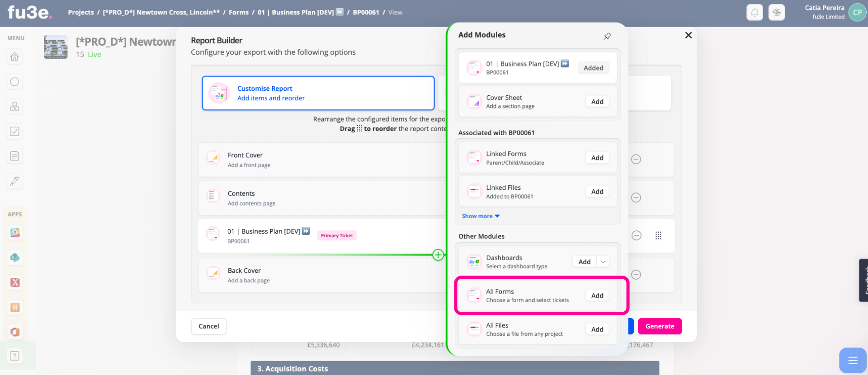
Task: Select the Contents row
Action: [322, 198]
